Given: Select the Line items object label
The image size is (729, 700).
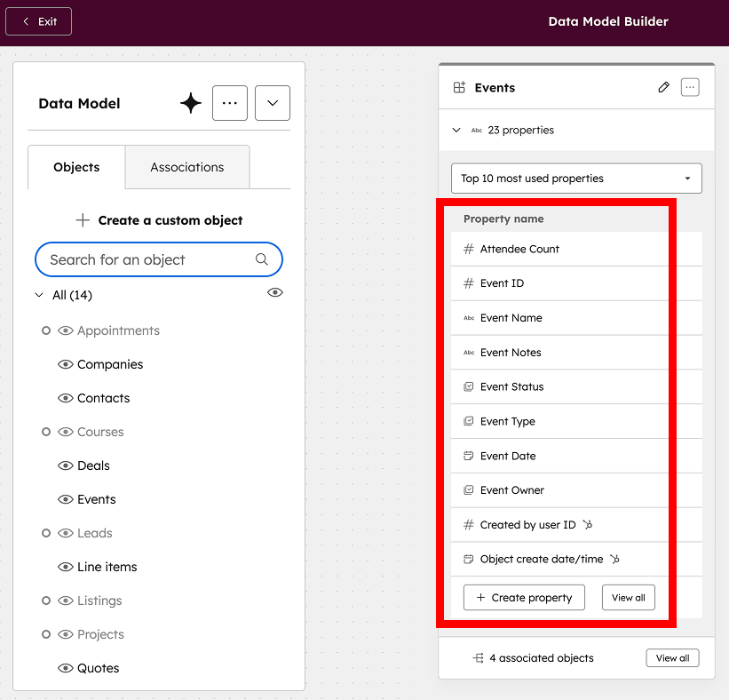Looking at the screenshot, I should (107, 567).
